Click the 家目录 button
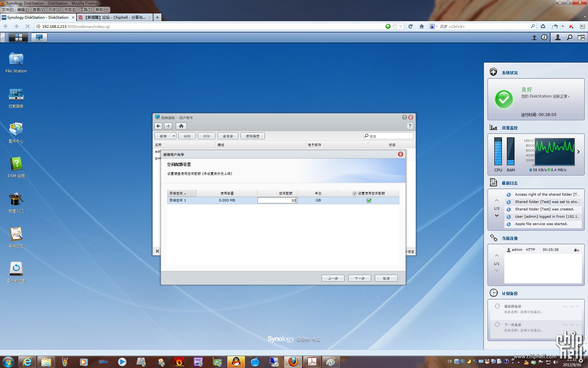Image resolution: width=588 pixels, height=368 pixels. 228,136
